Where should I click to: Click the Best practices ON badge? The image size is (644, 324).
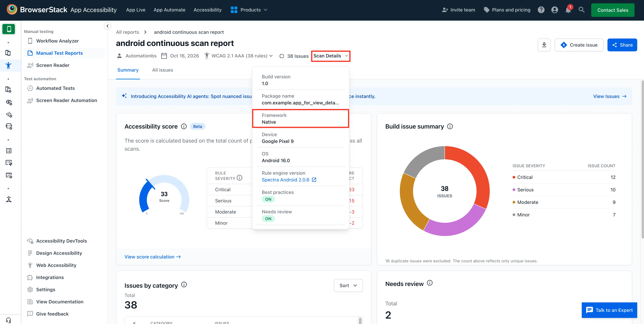click(x=268, y=199)
